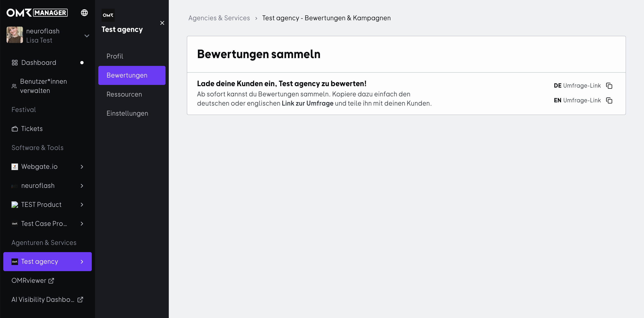The width and height of the screenshot is (644, 318).
Task: Click the Test Case Pro… OMR icon
Action: point(15,224)
